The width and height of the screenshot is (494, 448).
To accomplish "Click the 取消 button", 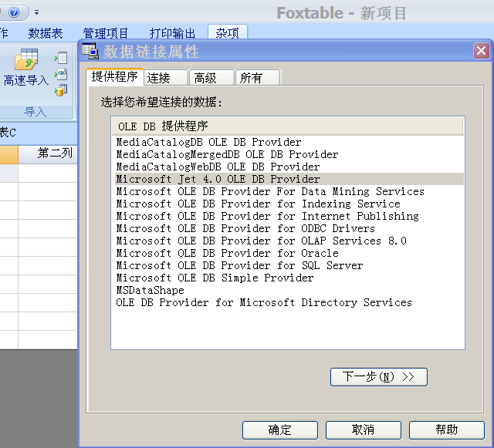I will point(364,429).
